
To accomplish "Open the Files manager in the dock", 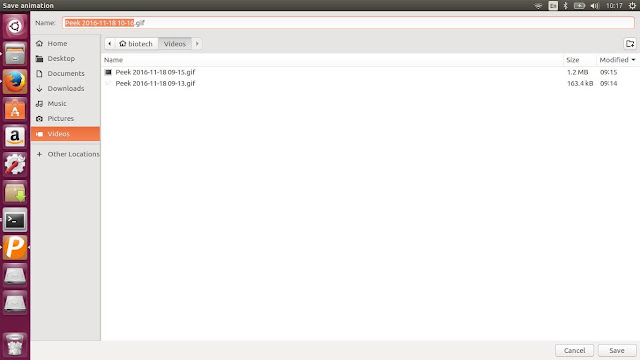I will coord(15,54).
